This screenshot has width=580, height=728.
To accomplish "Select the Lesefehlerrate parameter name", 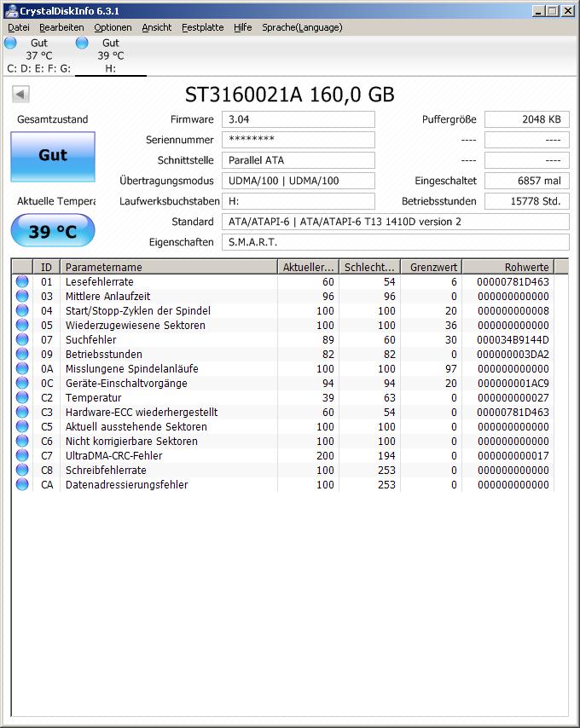I will pos(100,282).
